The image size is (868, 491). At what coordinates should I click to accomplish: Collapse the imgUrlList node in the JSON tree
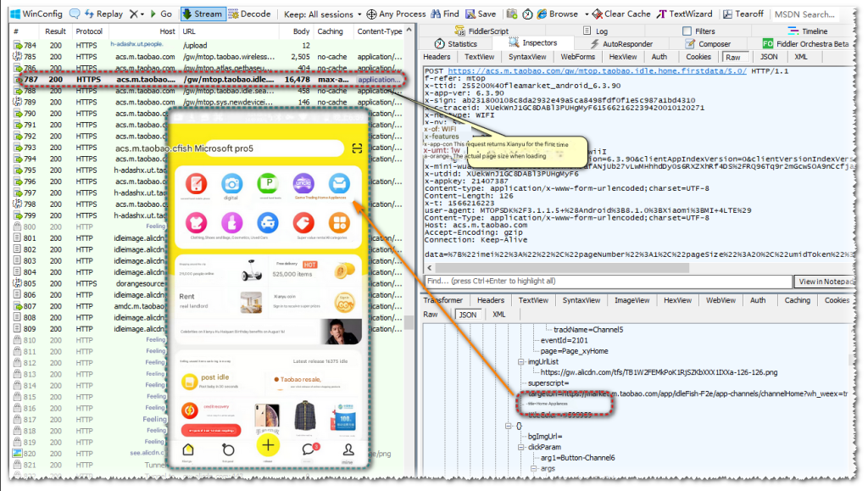click(x=521, y=361)
